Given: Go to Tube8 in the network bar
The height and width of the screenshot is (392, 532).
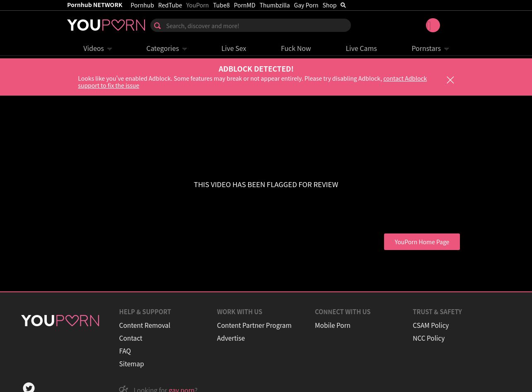Looking at the screenshot, I should (221, 5).
